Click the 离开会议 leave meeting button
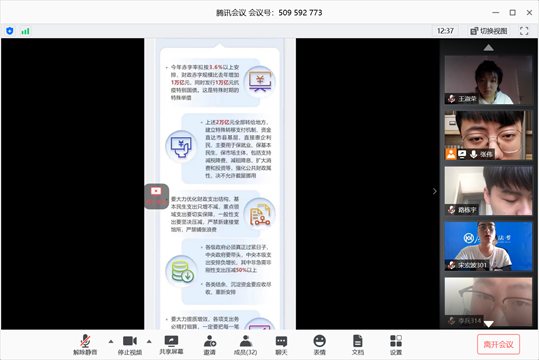Screen dimensions: 539x360 click(x=498, y=344)
